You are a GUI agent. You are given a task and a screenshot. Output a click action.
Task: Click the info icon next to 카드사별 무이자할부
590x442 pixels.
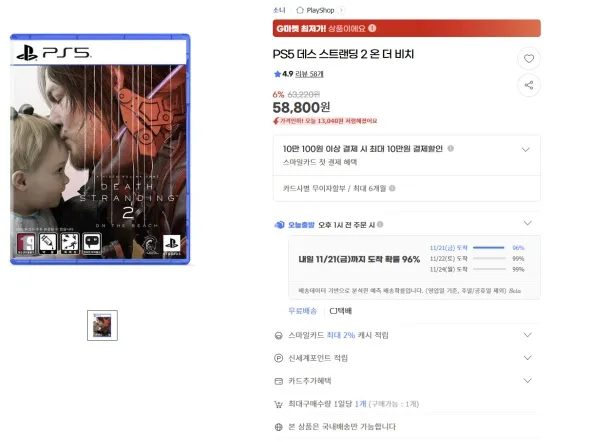click(392, 188)
